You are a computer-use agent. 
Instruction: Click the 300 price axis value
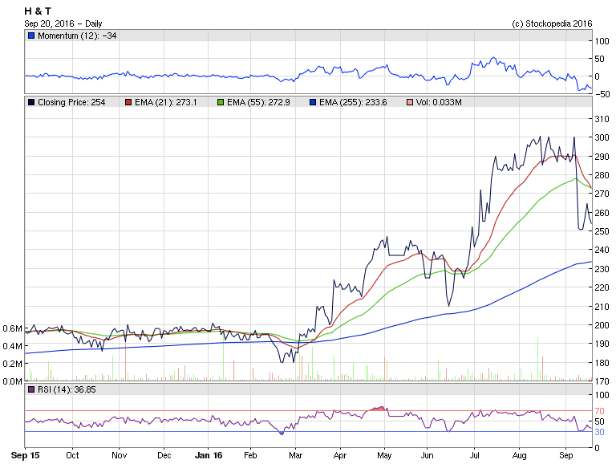(x=601, y=137)
